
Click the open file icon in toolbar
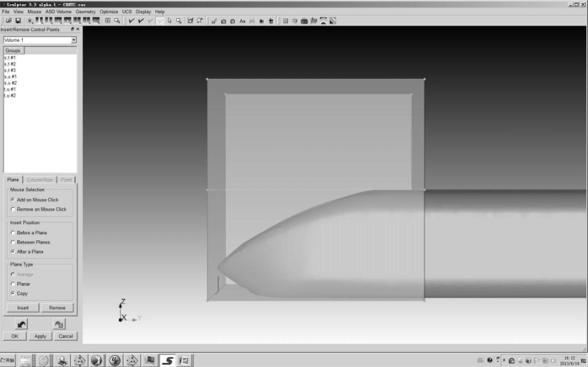point(8,21)
